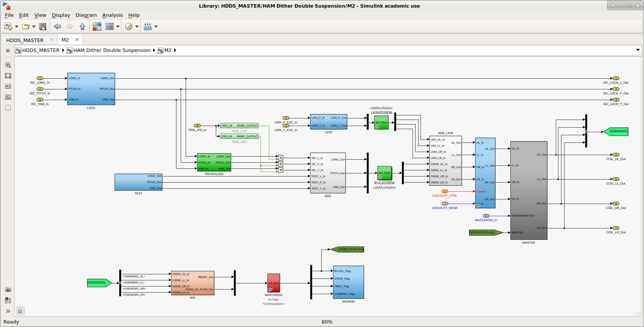
Task: Open the Model Explorer toolbar icon
Action: 110,26
